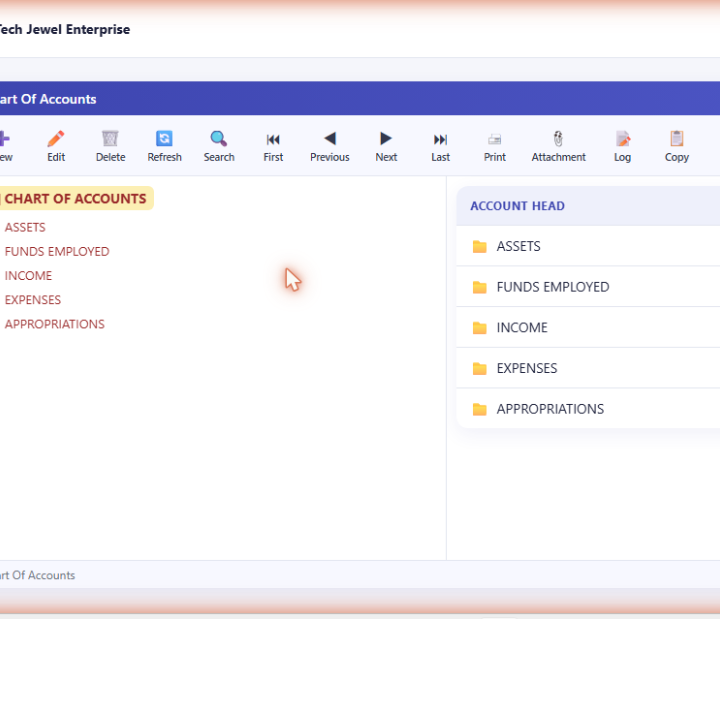This screenshot has width=720, height=720.
Task: Open the APPROPRIATIONS folder row
Action: click(x=588, y=409)
